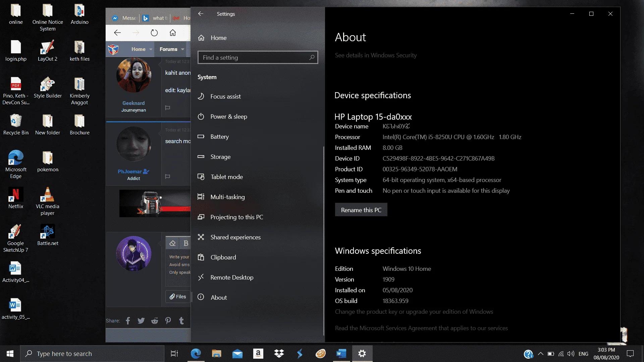Expand the Forums dropdown arrow
Image resolution: width=644 pixels, height=362 pixels.
pyautogui.click(x=182, y=49)
